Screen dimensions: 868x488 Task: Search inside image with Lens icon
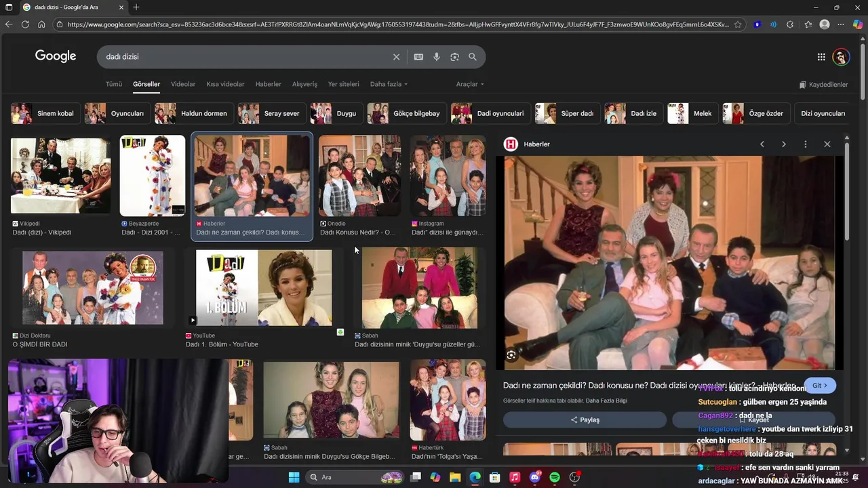tap(511, 354)
